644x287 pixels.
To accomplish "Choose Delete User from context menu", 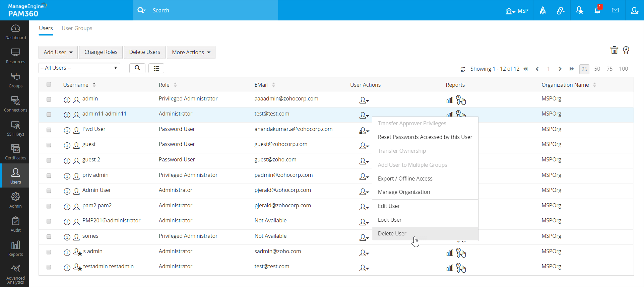I will [392, 233].
